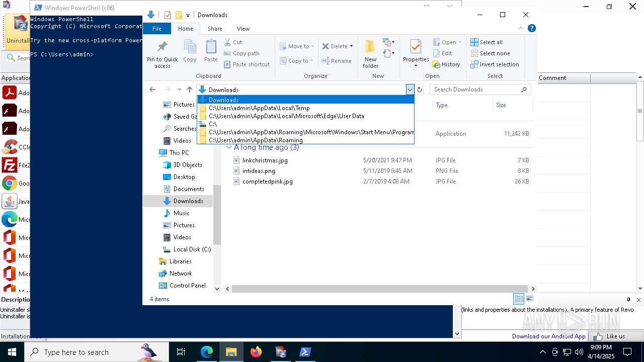This screenshot has width=644, height=362.
Task: Switch to the Share ribbon tab
Action: coord(215,29)
